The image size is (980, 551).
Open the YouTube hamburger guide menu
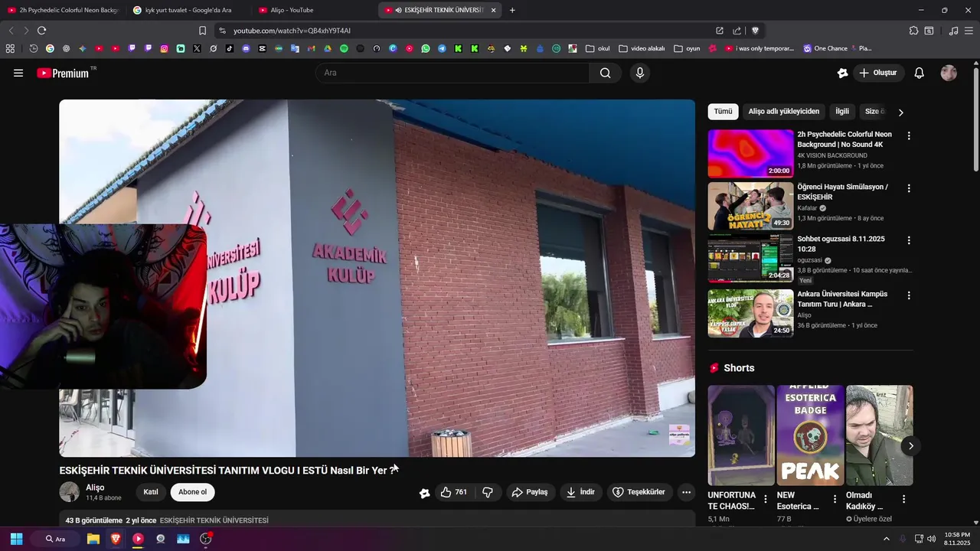(18, 73)
